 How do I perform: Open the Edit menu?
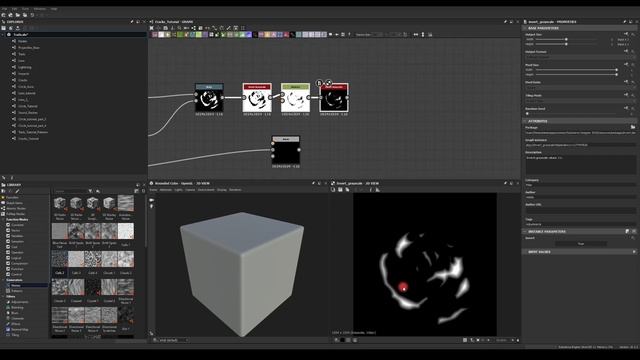(x=15, y=9)
